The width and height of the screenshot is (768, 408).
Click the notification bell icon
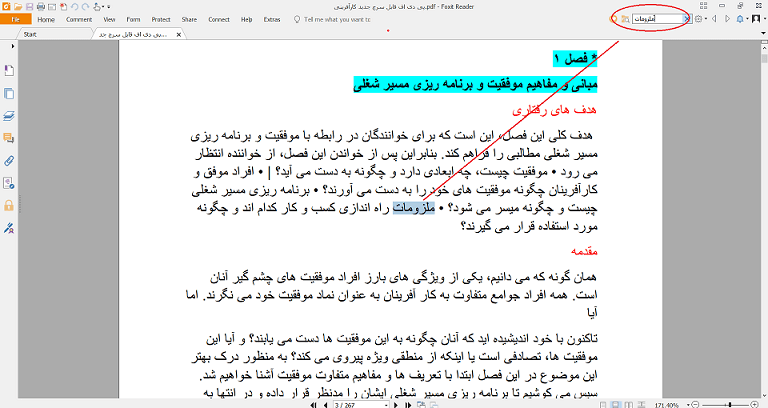740,19
